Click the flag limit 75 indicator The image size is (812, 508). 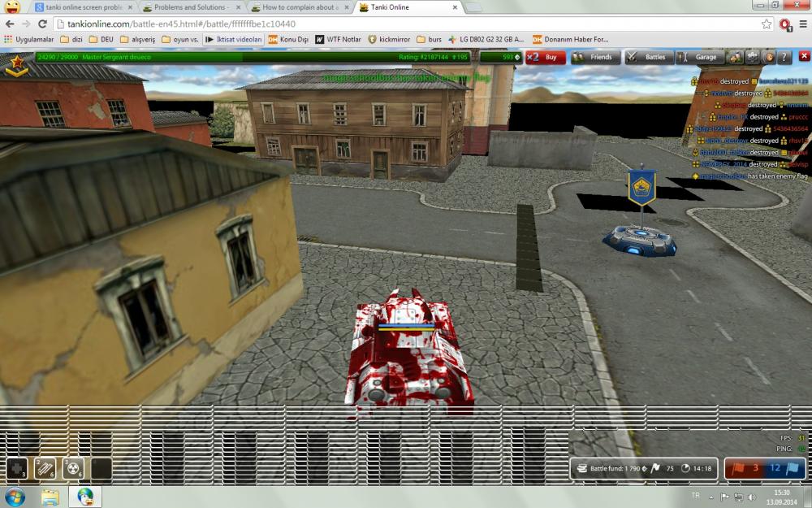point(662,469)
